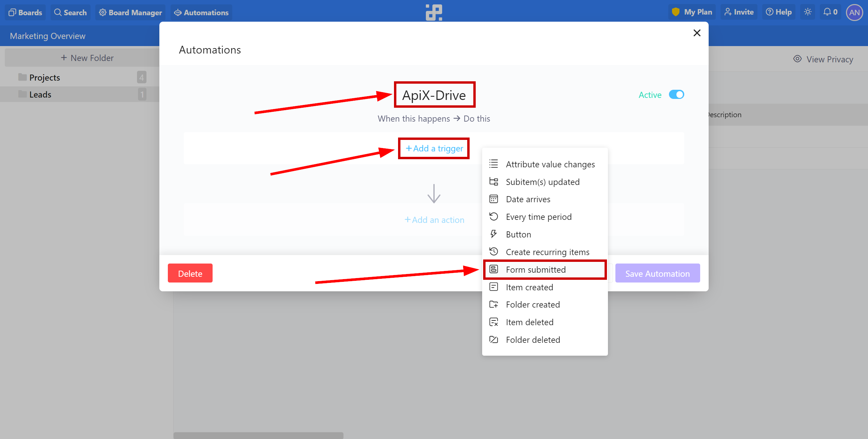Click Save Automation button
Viewport: 868px width, 439px height.
tap(657, 273)
